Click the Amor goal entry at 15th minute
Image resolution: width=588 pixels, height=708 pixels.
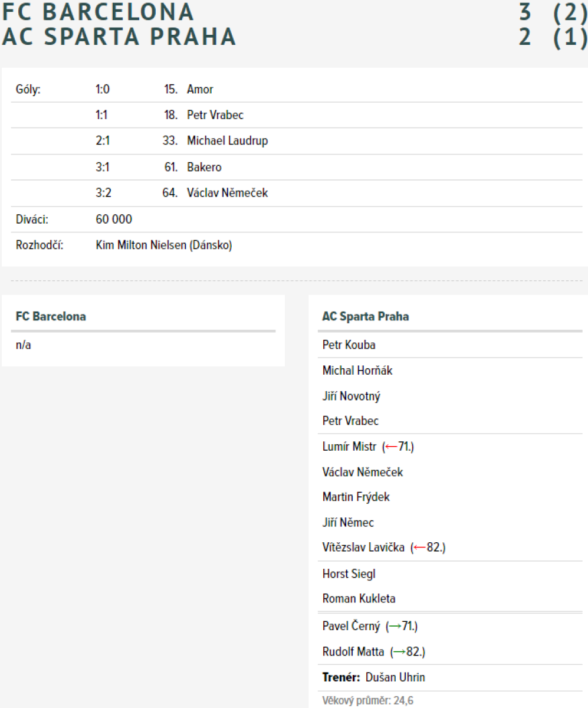coord(200,90)
